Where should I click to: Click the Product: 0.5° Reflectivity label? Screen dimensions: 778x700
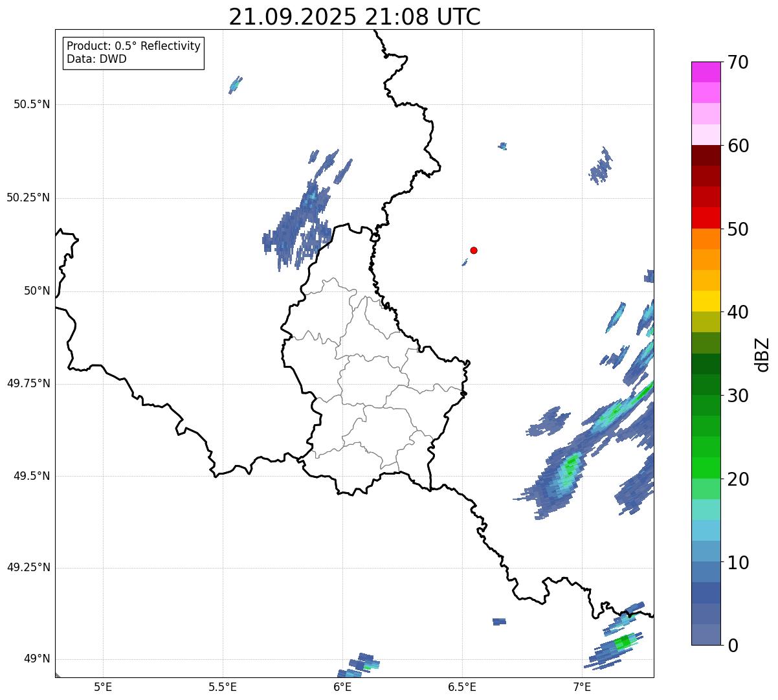click(x=134, y=46)
